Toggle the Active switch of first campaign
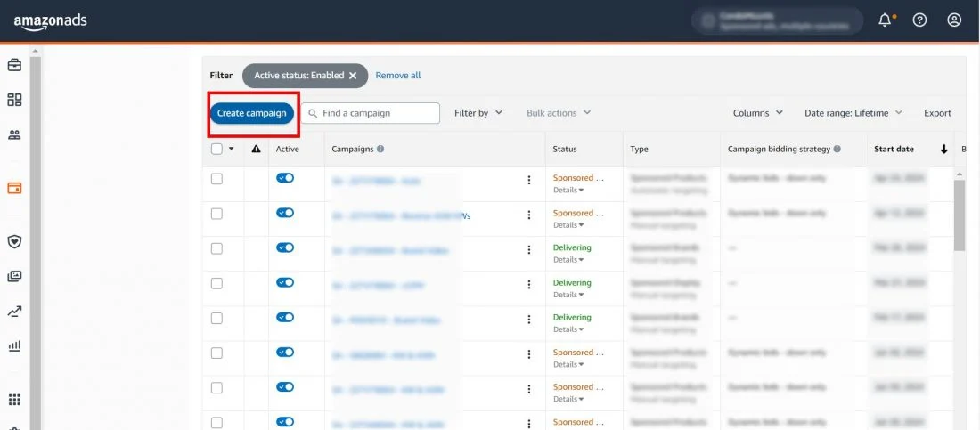The image size is (980, 430). tap(285, 178)
